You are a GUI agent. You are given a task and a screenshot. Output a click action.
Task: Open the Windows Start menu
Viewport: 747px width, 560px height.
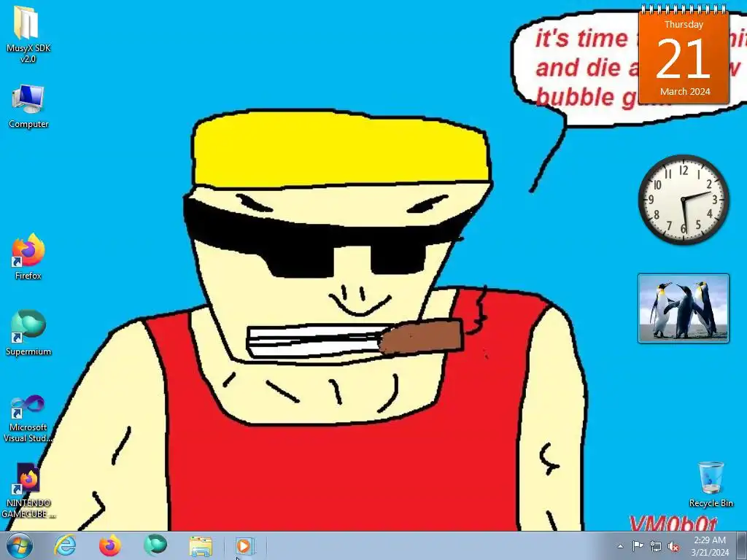tap(19, 545)
